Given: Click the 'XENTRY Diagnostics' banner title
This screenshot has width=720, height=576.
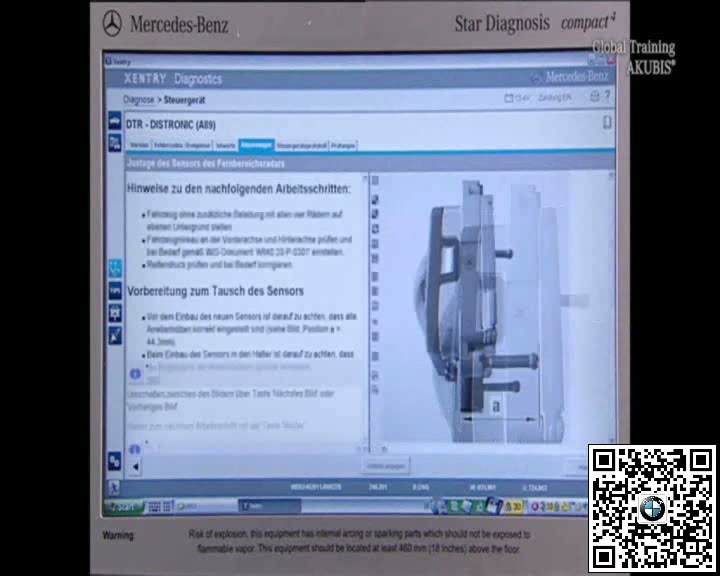Looking at the screenshot, I should coord(173,79).
